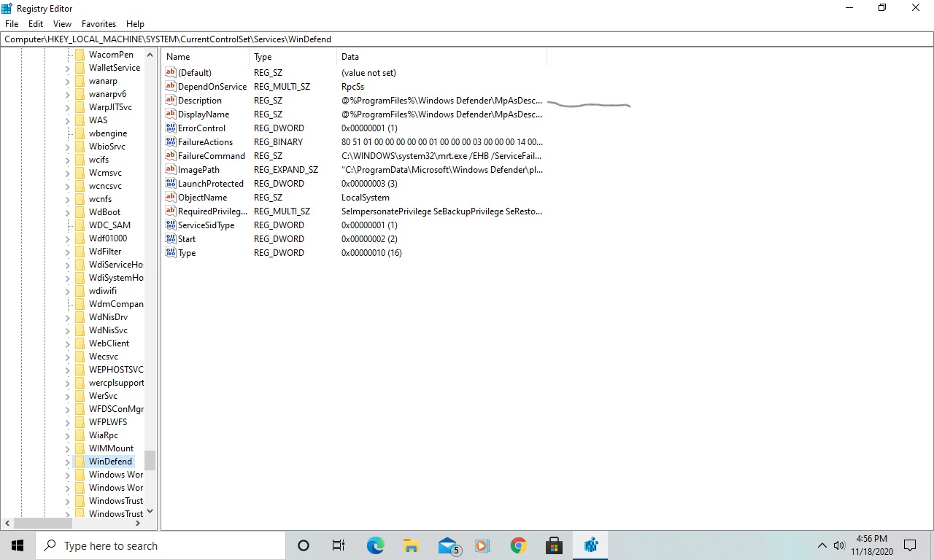The width and height of the screenshot is (934, 560).
Task: Select the ServiceSidType value name
Action: pos(207,225)
